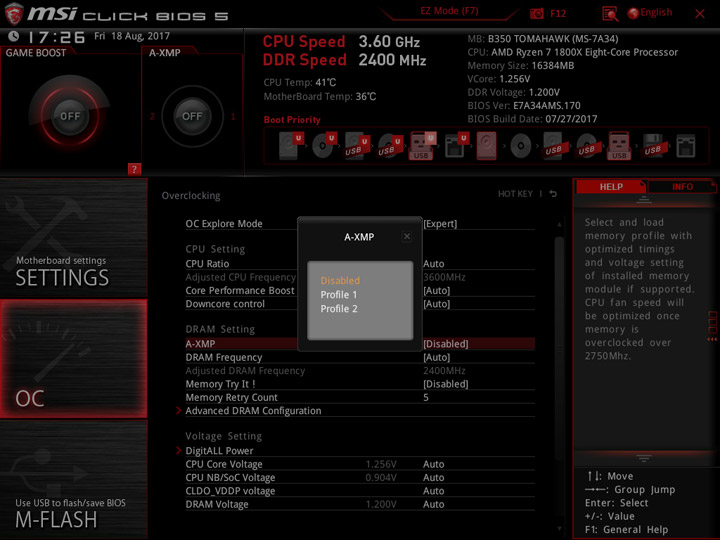The width and height of the screenshot is (720, 540).
Task: Click the Boot Priority heading
Action: pyautogui.click(x=292, y=120)
